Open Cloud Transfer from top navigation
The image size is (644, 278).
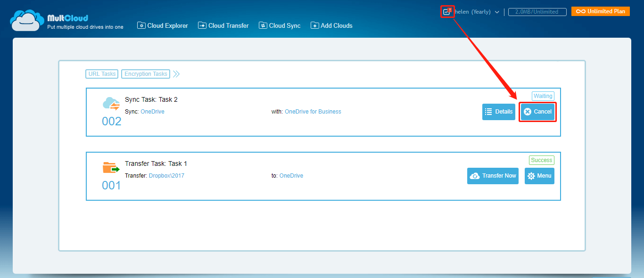pos(223,25)
